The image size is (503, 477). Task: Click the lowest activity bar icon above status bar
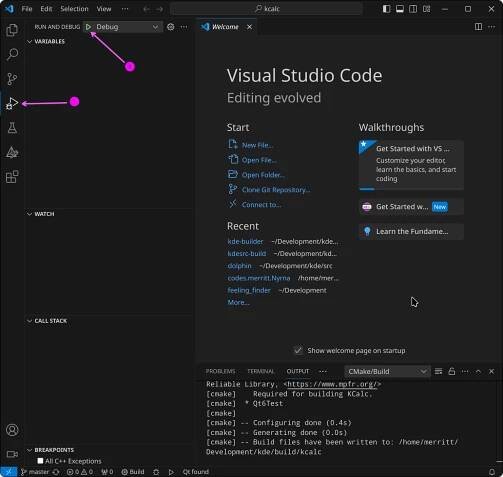[x=12, y=454]
